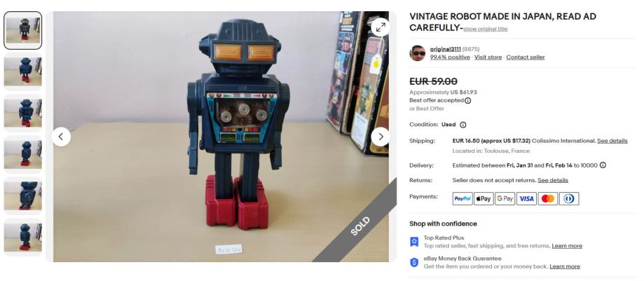Expand the image to fullscreen view
The width and height of the screenshot is (644, 281).
point(381,27)
